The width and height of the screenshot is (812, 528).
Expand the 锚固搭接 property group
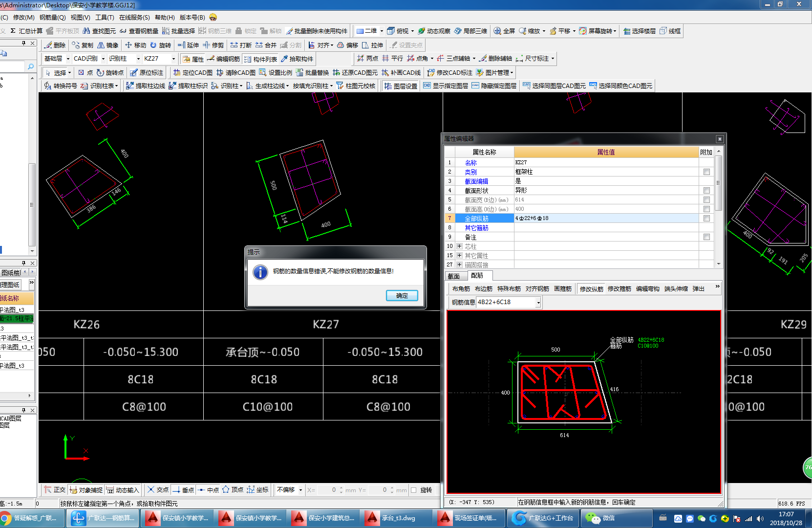[x=459, y=264]
